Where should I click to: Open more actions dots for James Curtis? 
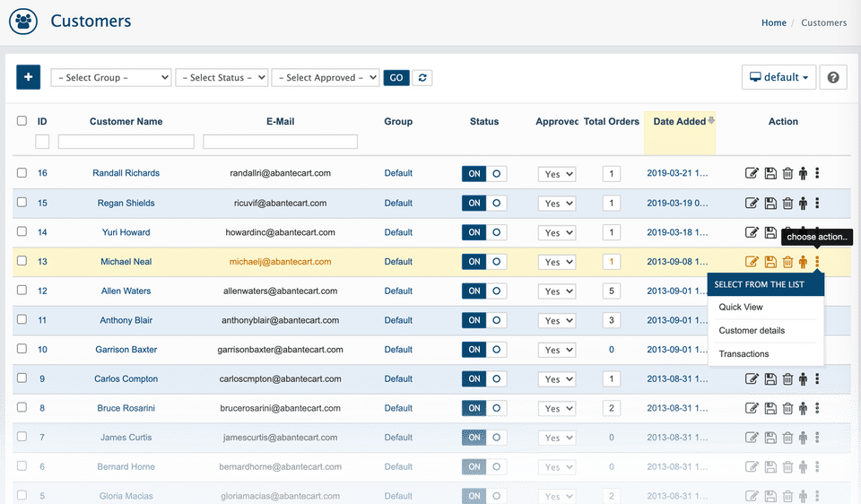coord(817,438)
